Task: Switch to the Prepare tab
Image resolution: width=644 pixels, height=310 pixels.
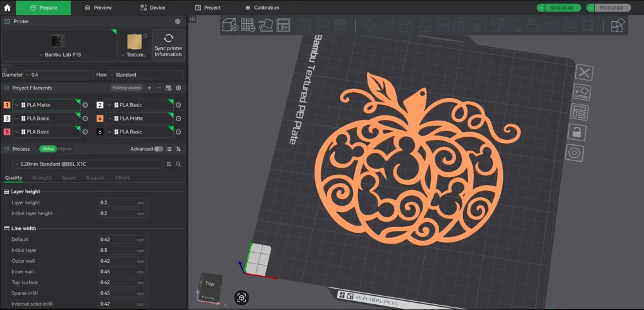Action: pyautogui.click(x=44, y=7)
